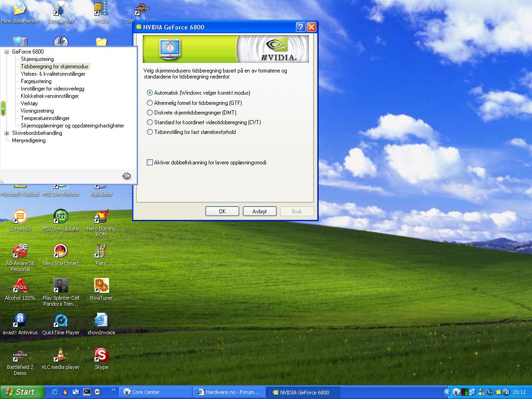This screenshot has height=399, width=532.
Task: Click the OK button
Action: pos(222,212)
